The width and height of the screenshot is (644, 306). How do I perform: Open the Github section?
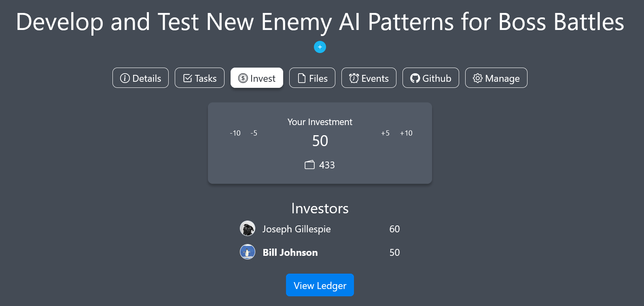[x=430, y=78]
